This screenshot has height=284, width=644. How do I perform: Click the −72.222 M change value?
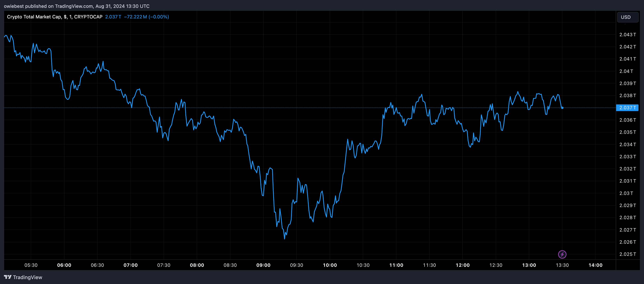tap(135, 17)
